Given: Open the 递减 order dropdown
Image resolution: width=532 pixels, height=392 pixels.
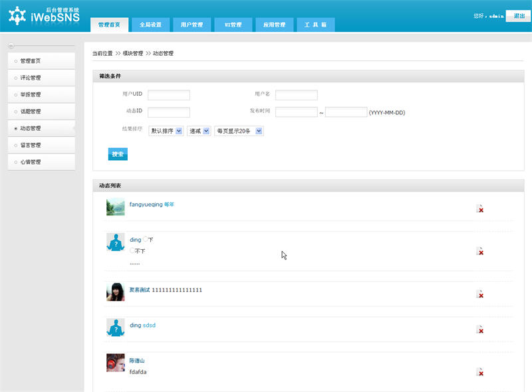Looking at the screenshot, I should [x=199, y=131].
